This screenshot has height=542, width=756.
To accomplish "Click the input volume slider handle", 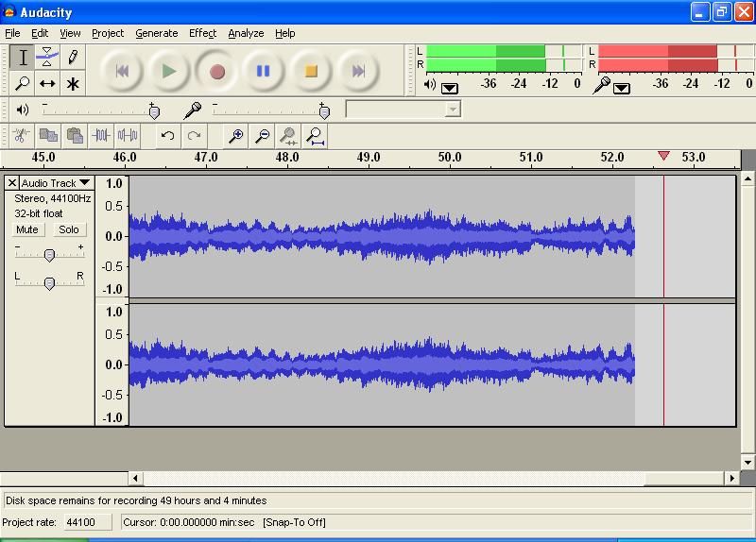I will (324, 112).
